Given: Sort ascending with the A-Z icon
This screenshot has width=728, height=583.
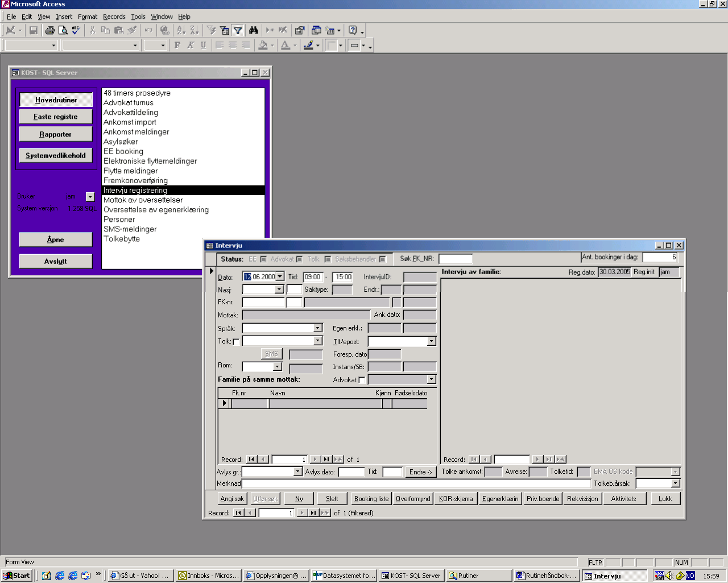Looking at the screenshot, I should click(181, 30).
